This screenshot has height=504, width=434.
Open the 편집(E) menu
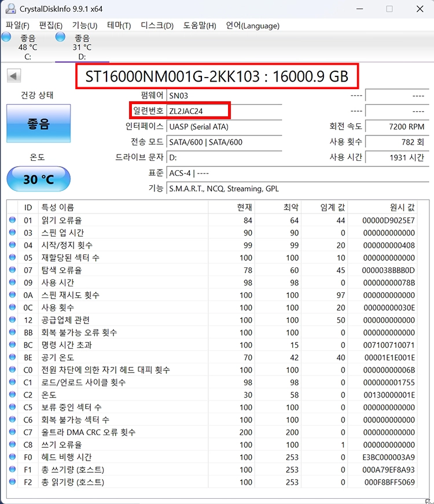(x=51, y=25)
